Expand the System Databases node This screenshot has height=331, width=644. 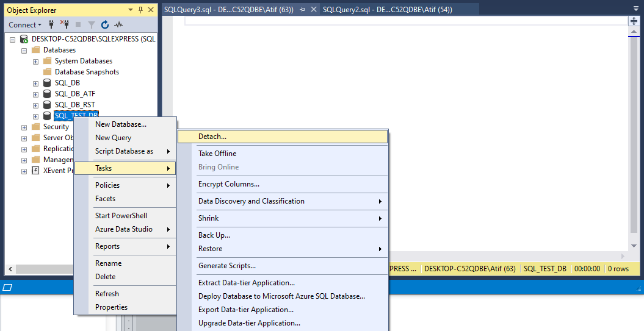click(36, 62)
